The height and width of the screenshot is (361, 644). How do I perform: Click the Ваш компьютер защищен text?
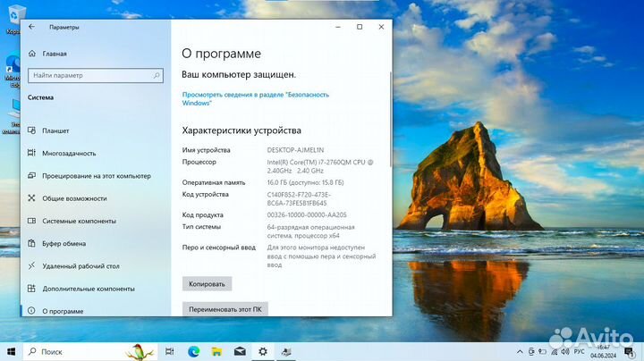click(239, 75)
